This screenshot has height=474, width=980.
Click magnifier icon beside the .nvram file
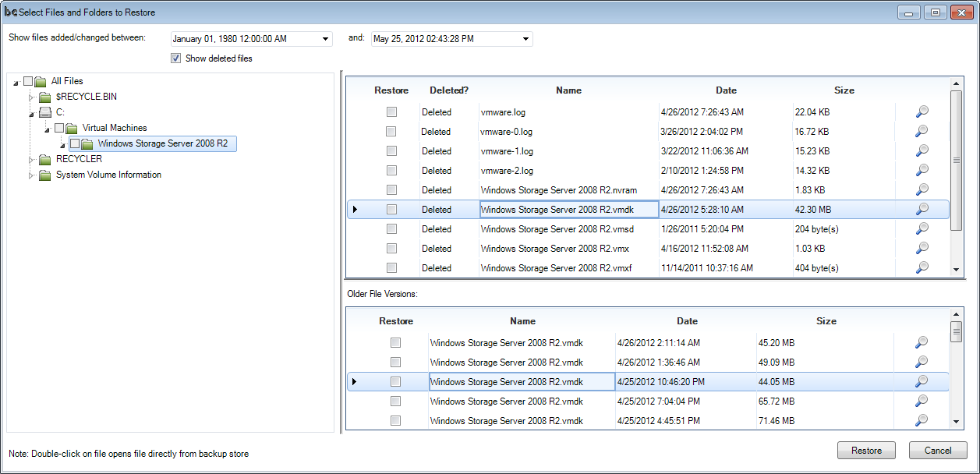point(922,189)
